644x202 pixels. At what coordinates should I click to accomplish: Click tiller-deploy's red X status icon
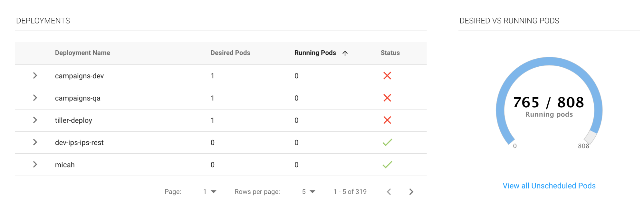pyautogui.click(x=387, y=120)
